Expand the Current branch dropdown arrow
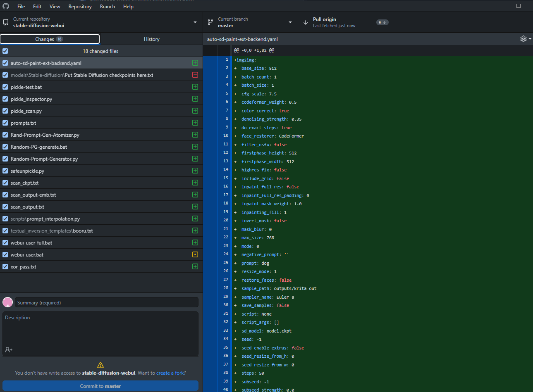Viewport: 533px width, 392px height. pyautogui.click(x=290, y=22)
